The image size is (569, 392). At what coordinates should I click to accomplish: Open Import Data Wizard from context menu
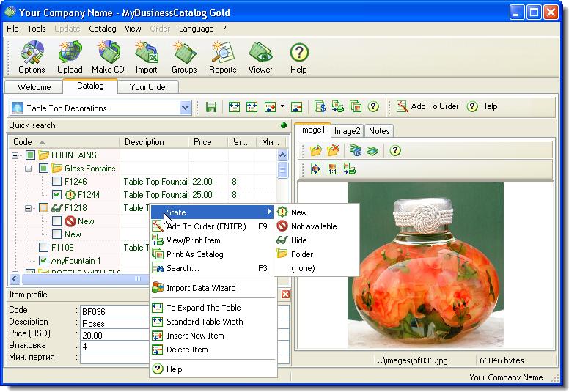[213, 288]
